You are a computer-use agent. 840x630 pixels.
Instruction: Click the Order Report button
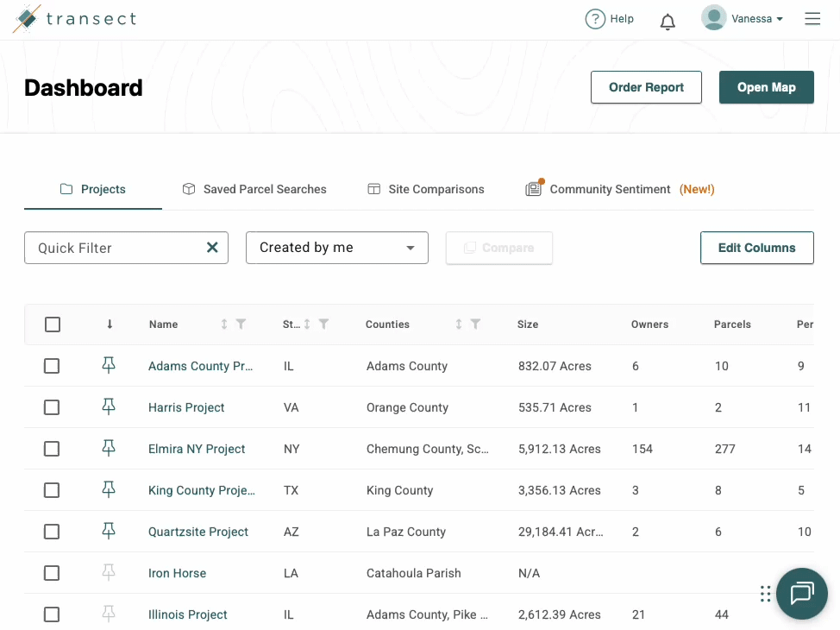tap(646, 87)
